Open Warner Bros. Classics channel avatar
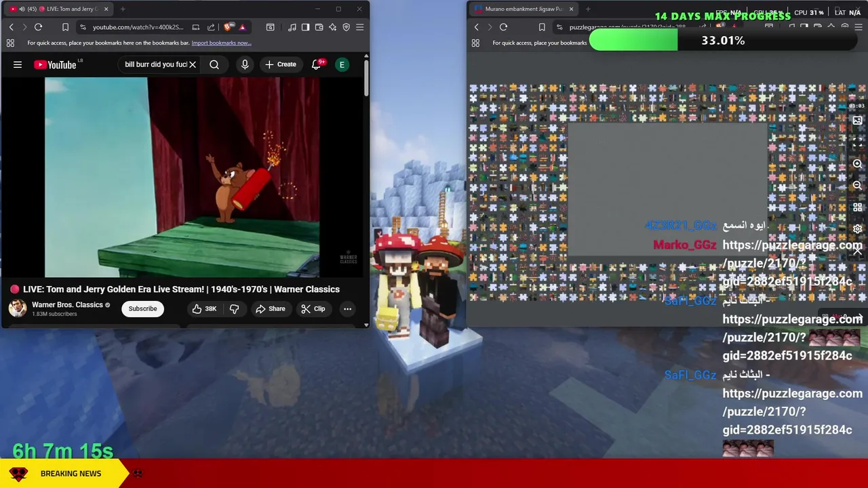 coord(18,308)
